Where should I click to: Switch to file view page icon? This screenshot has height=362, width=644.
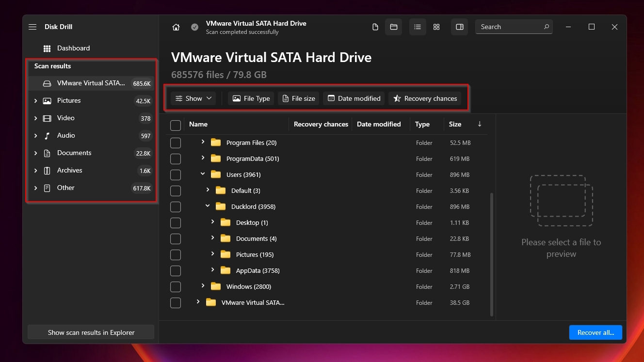375,27
